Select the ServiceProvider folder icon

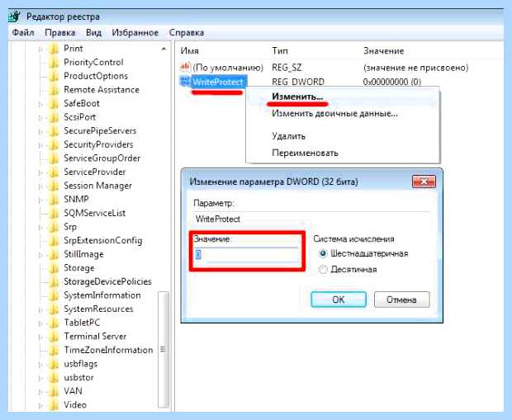[x=54, y=172]
